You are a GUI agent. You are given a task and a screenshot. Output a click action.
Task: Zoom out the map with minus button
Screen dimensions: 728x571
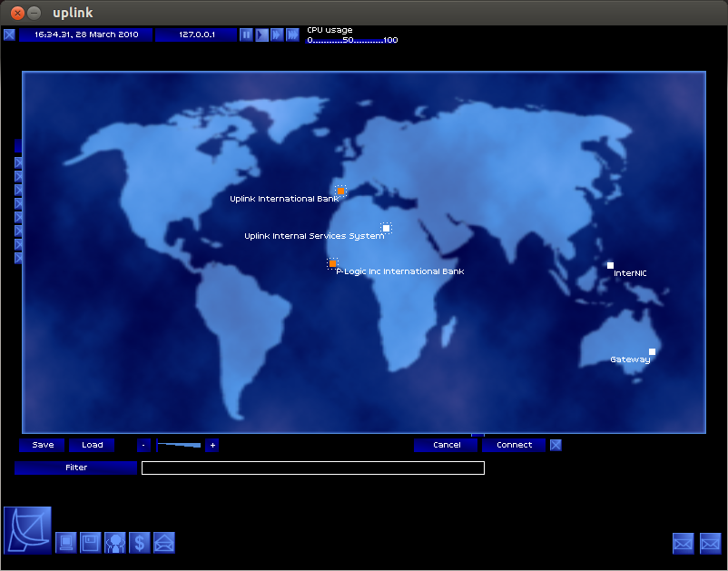tap(144, 445)
